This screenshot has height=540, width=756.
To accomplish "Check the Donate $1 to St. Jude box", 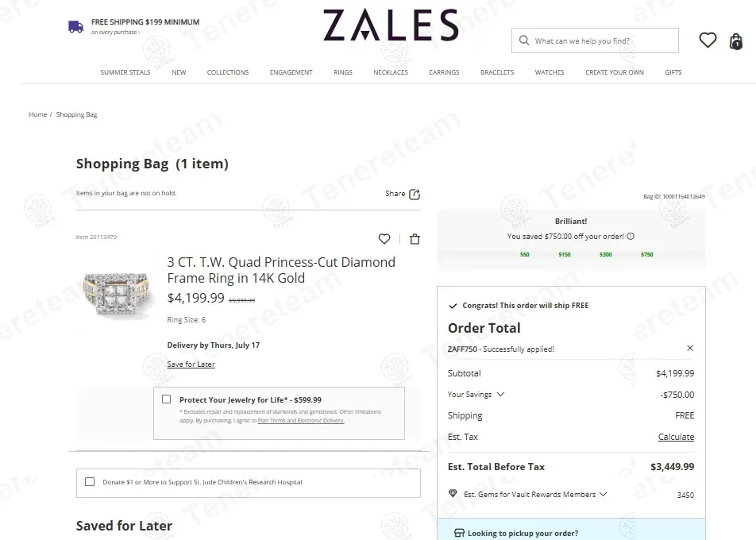I will point(90,481).
